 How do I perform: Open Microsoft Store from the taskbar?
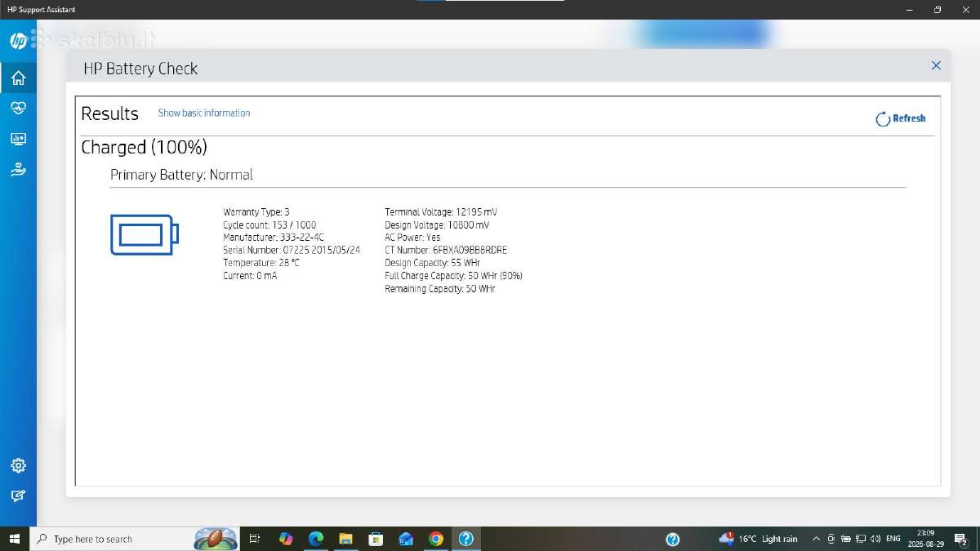click(x=376, y=539)
